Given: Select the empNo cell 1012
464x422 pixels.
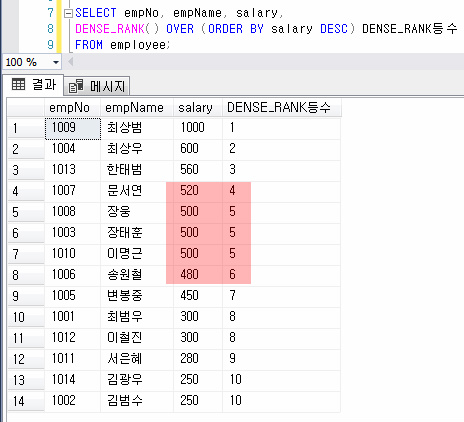Looking at the screenshot, I should (x=73, y=338).
